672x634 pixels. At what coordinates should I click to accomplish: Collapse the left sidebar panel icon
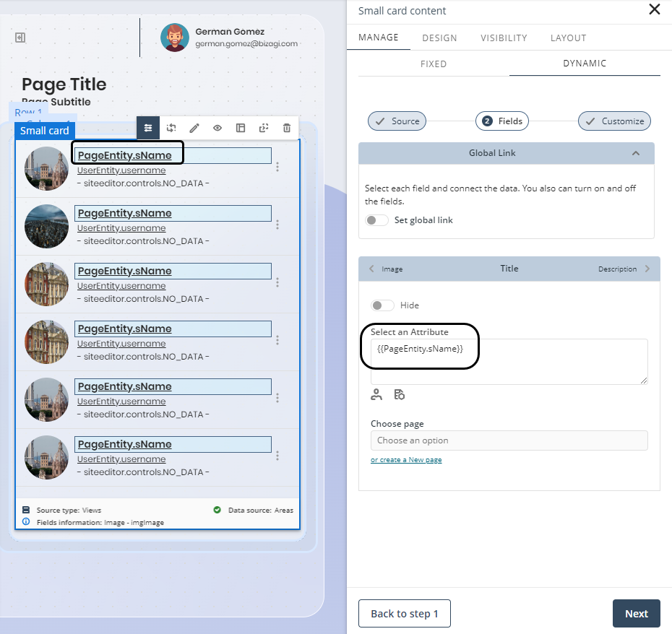[20, 38]
